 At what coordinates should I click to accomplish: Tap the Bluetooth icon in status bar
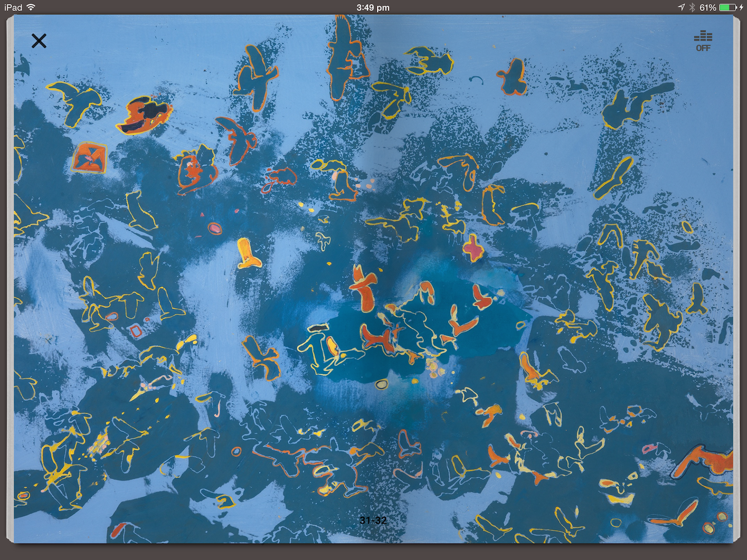692,7
